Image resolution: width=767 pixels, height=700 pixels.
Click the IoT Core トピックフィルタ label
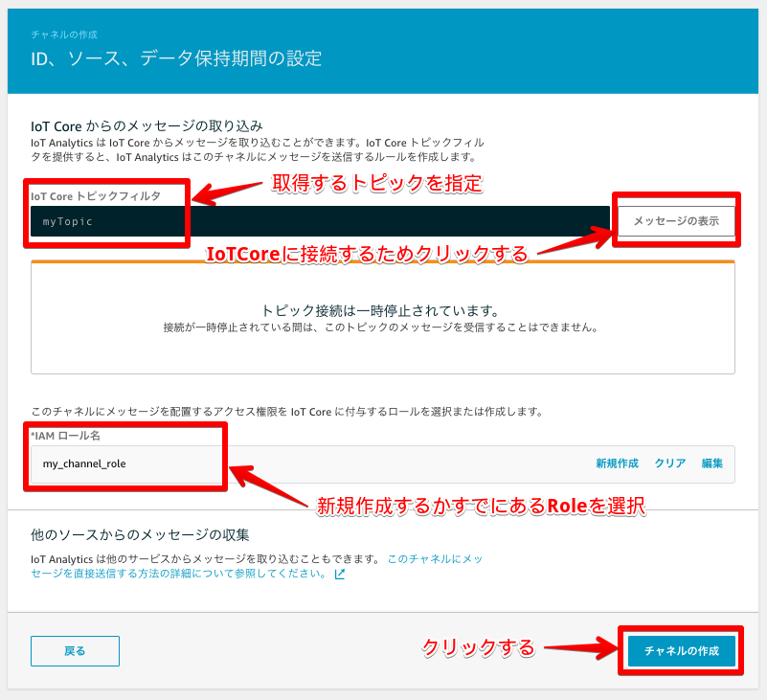pyautogui.click(x=96, y=196)
